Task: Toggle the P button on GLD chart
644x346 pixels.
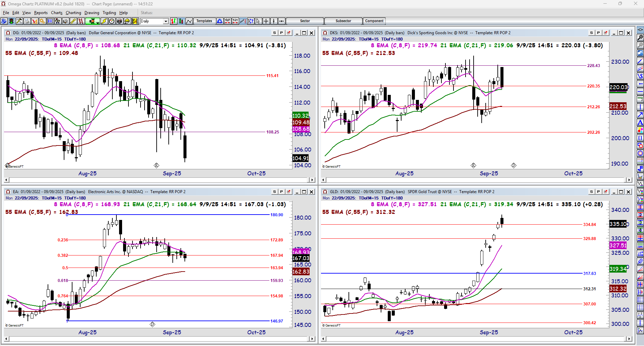Action: click(598, 192)
